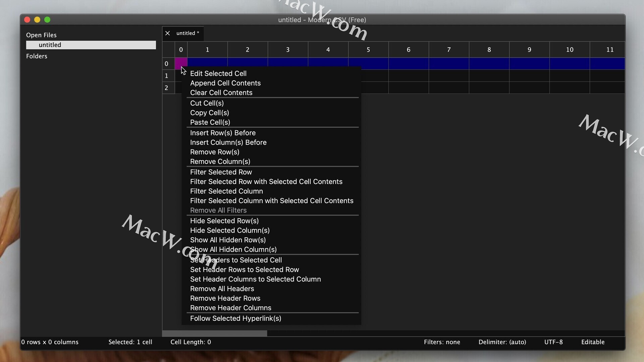Select column header 4
The image size is (644, 362).
[328, 50]
